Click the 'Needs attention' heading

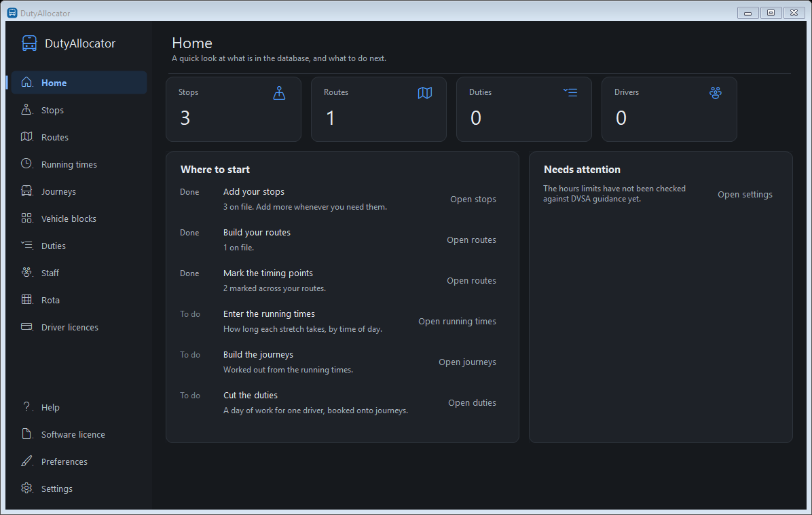[x=582, y=170]
